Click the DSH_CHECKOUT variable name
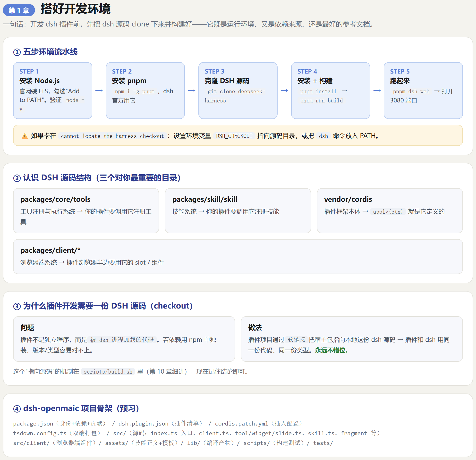The height and width of the screenshot is (460, 476). pos(234,136)
